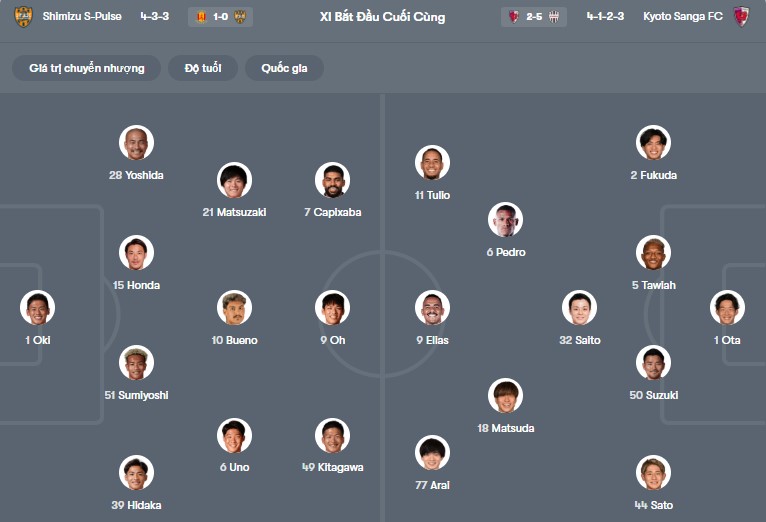Select the Giá trị chuyển nhượng filter
The height and width of the screenshot is (522, 766).
point(87,68)
